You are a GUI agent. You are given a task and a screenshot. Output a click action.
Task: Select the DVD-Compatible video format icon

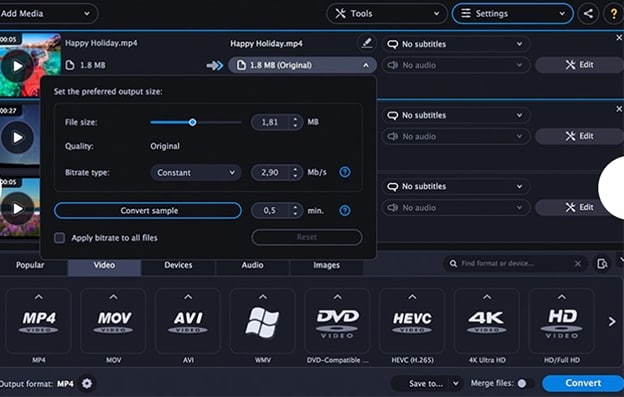tap(337, 321)
